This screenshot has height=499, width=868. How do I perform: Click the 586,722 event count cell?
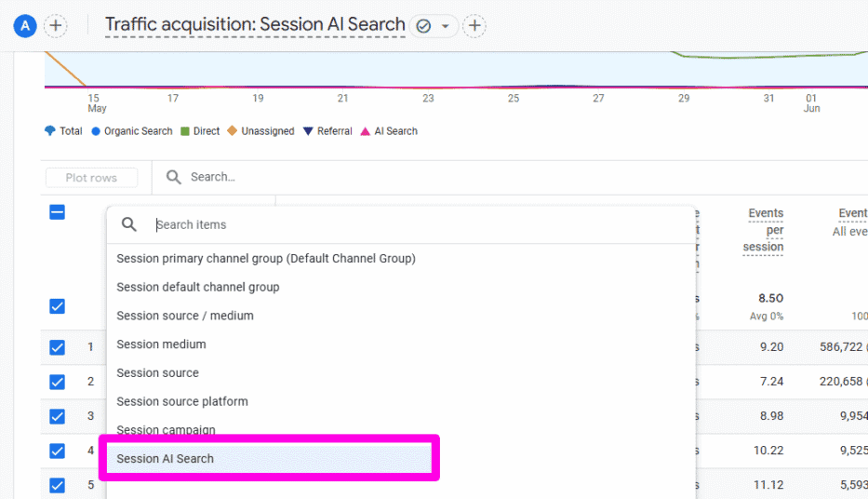841,347
